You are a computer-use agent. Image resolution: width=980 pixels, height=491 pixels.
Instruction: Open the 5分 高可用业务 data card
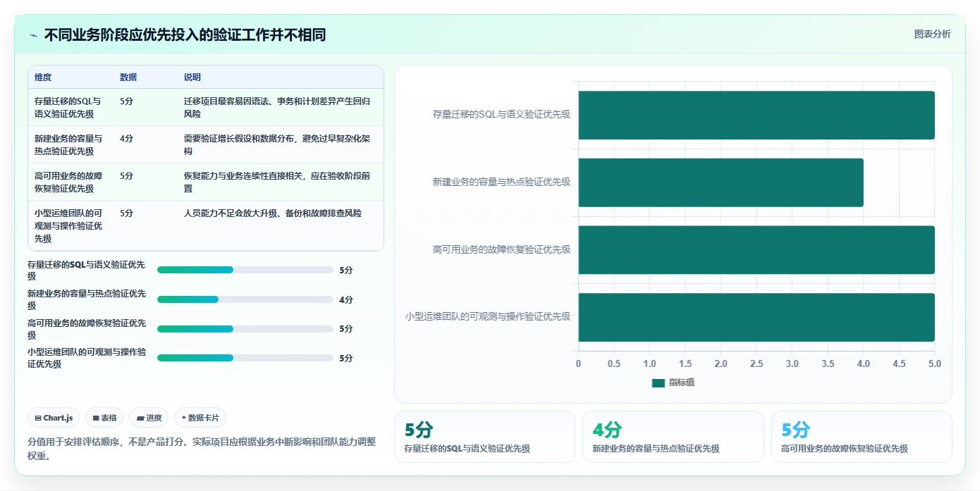(x=862, y=437)
